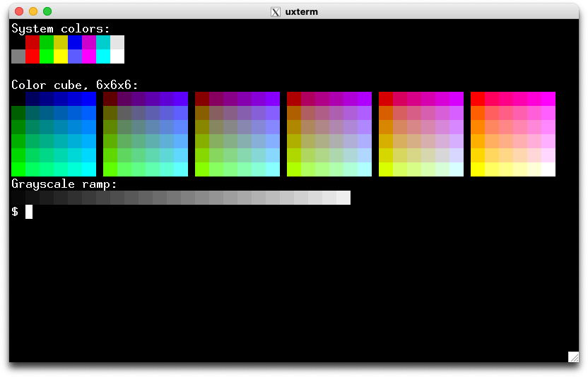Viewport: 588px width, 377px height.
Task: Click the "Grayscale ramp:" label text
Action: tap(64, 184)
